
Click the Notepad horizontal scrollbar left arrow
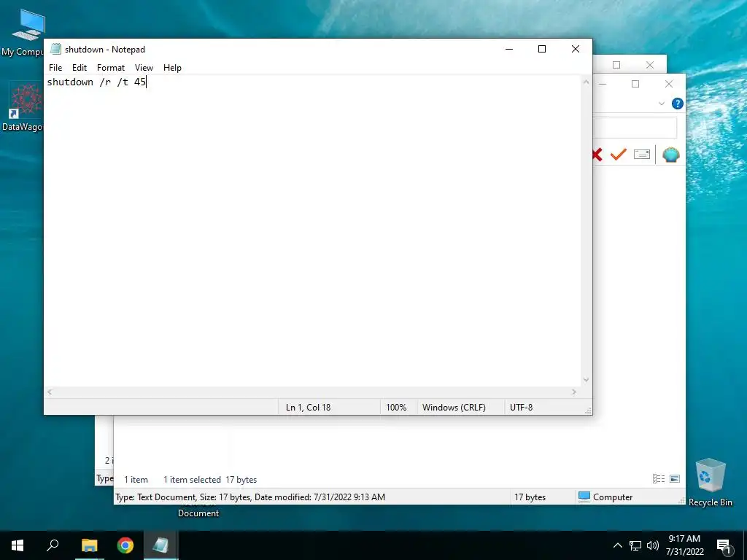(50, 392)
